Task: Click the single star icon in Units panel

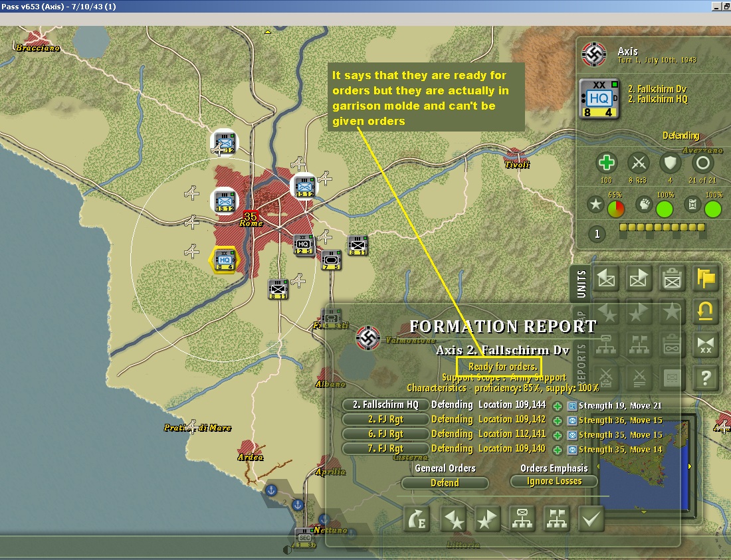Action: pos(672,312)
